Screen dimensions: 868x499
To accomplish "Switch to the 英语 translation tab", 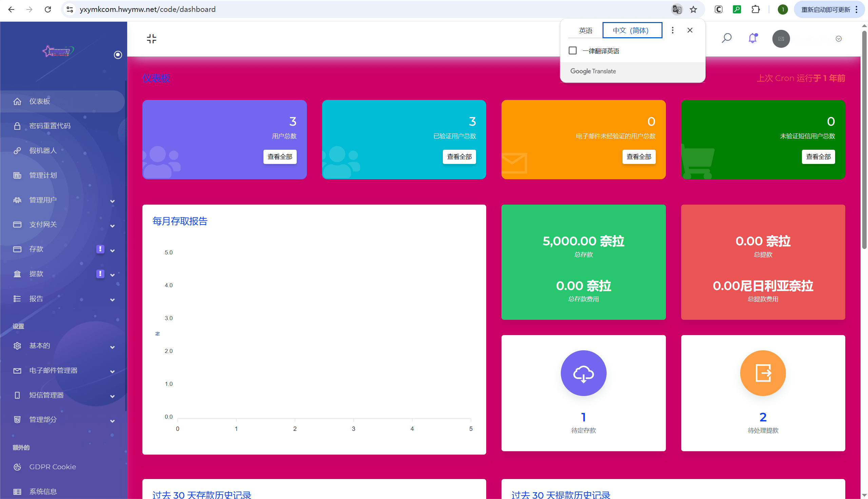I will (586, 30).
